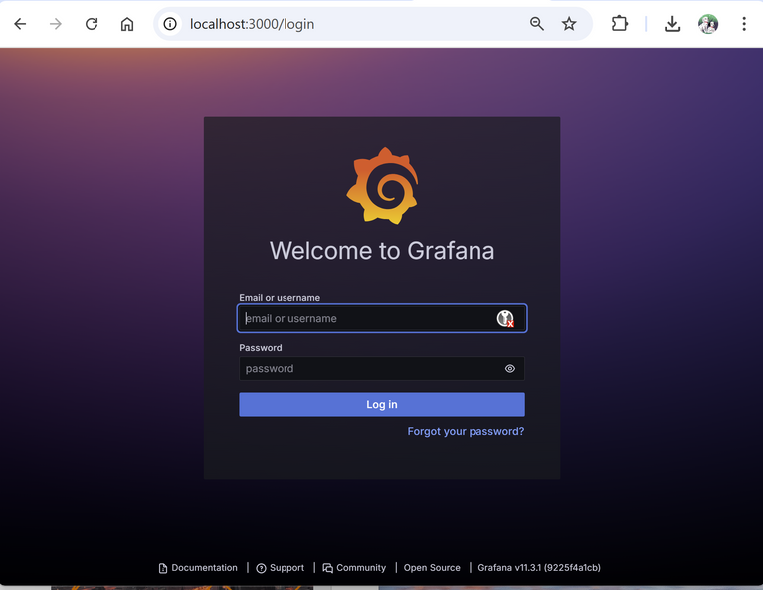Viewport: 763px width, 590px height.
Task: Click the browser home icon
Action: [x=127, y=24]
